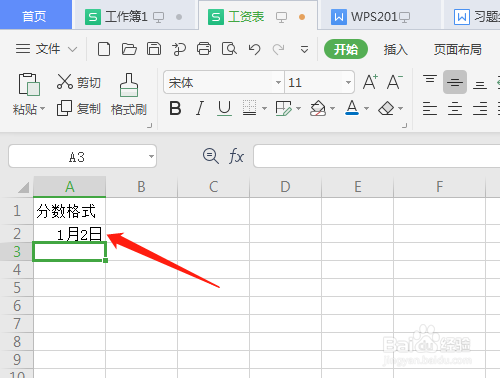Expand the 粘贴 paste options arrow

click(x=42, y=109)
